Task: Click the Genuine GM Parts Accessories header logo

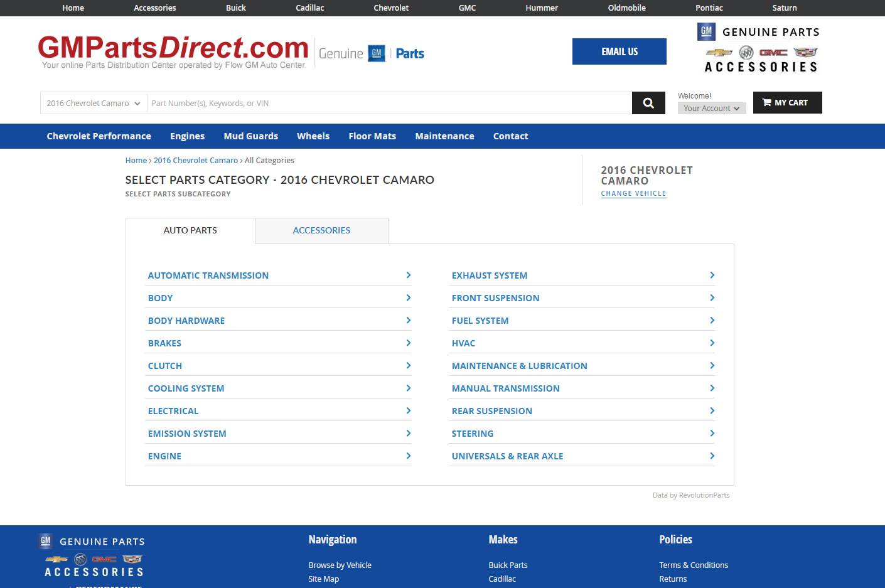Action: (x=759, y=48)
